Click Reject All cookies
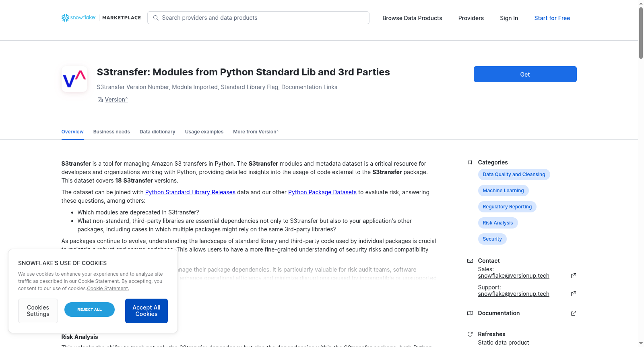The width and height of the screenshot is (644, 347). click(89, 310)
